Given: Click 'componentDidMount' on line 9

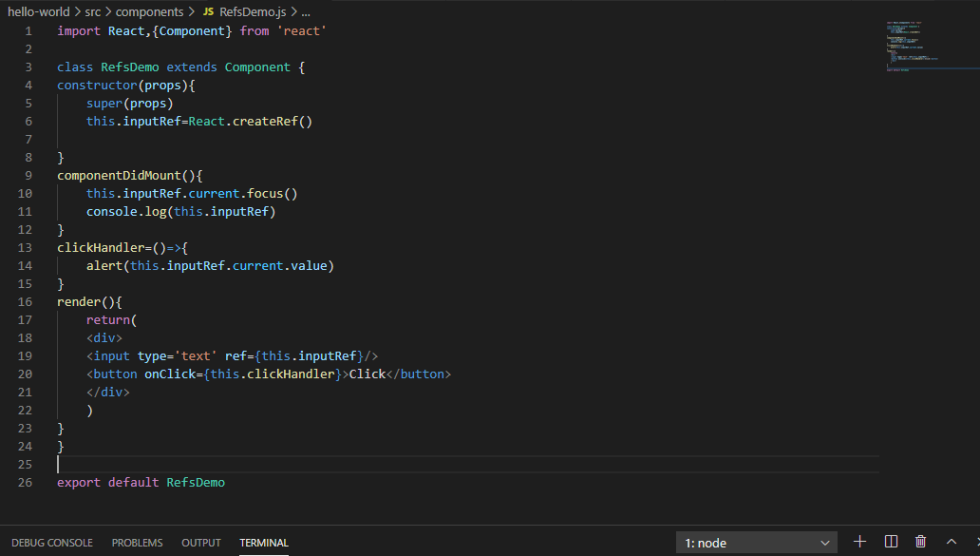Looking at the screenshot, I should [119, 176].
